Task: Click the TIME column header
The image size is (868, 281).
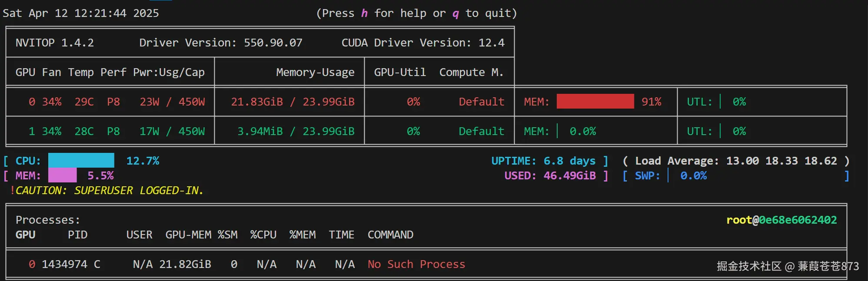Action: tap(341, 235)
